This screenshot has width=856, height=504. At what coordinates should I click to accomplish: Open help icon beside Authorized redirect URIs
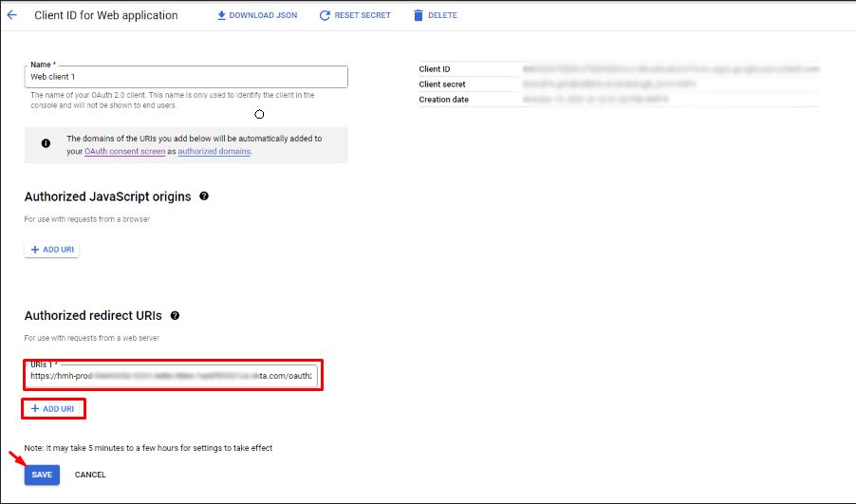(x=175, y=316)
